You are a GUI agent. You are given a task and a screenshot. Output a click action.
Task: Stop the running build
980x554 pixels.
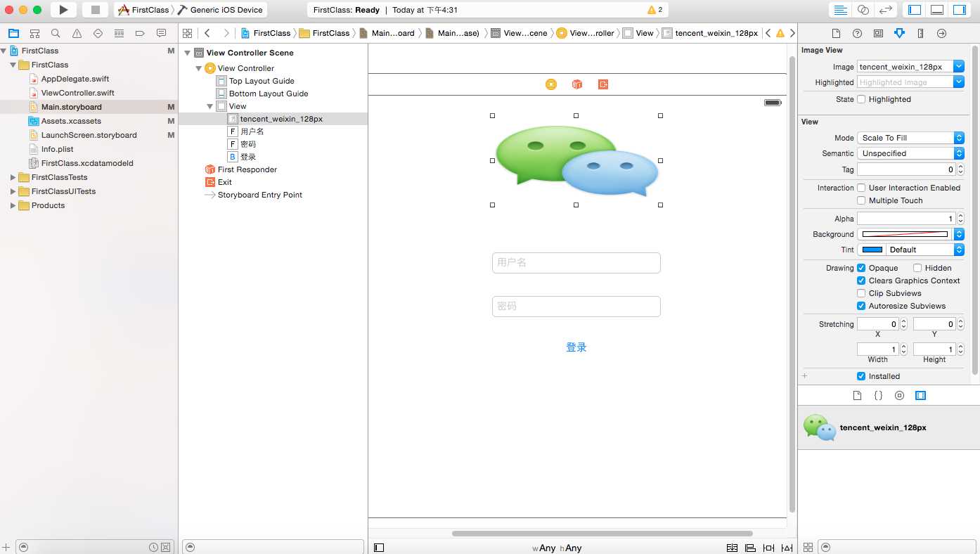pyautogui.click(x=95, y=10)
